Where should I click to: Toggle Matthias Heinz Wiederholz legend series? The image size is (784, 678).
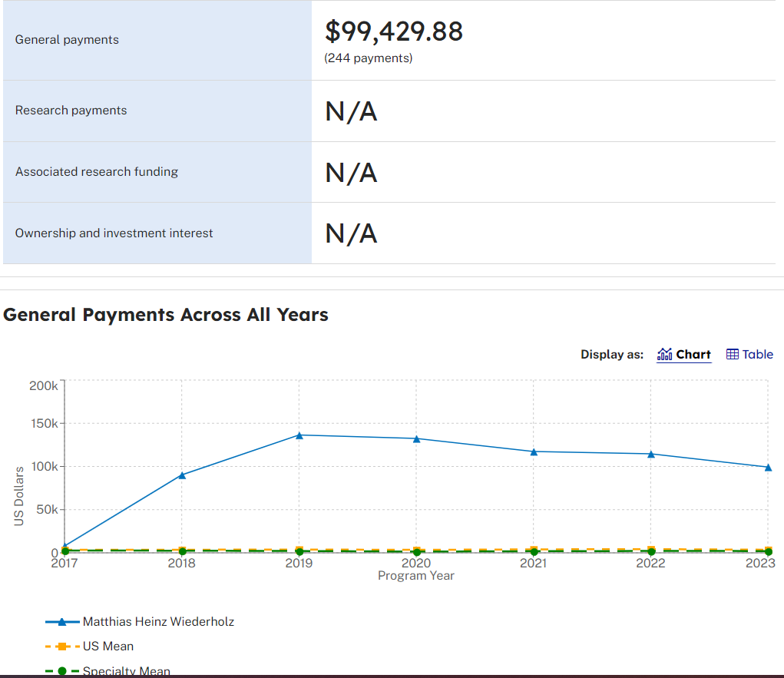click(140, 621)
